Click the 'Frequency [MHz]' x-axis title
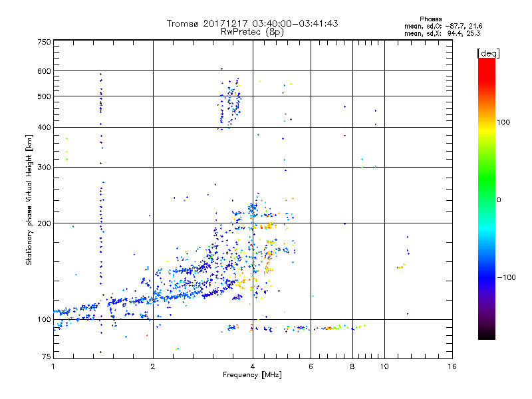This screenshot has height=399, width=532. pos(252,375)
